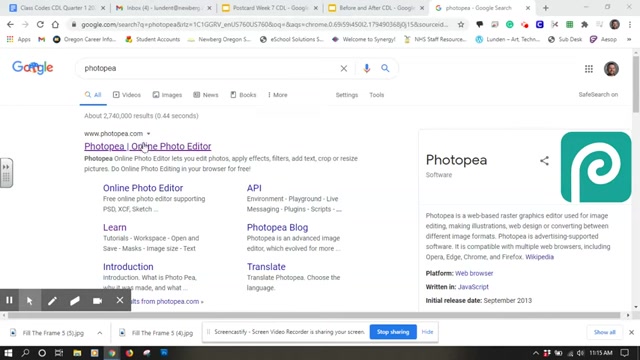Bookmark this page with the star
640x360 pixels.
point(461,24)
